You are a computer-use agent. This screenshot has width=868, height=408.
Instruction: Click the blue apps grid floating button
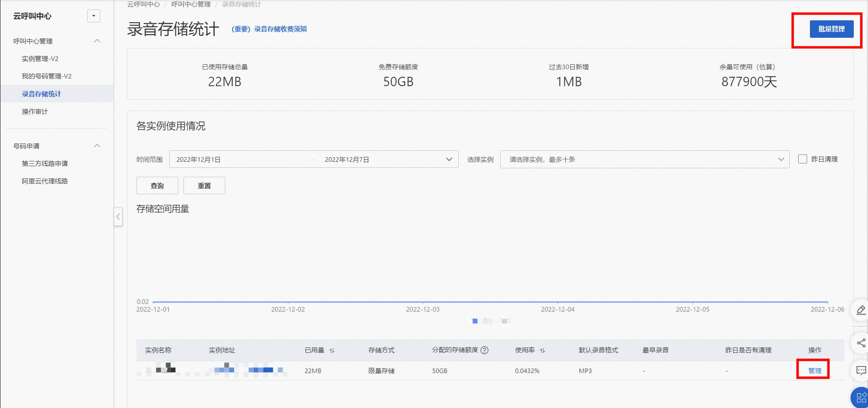(861, 397)
